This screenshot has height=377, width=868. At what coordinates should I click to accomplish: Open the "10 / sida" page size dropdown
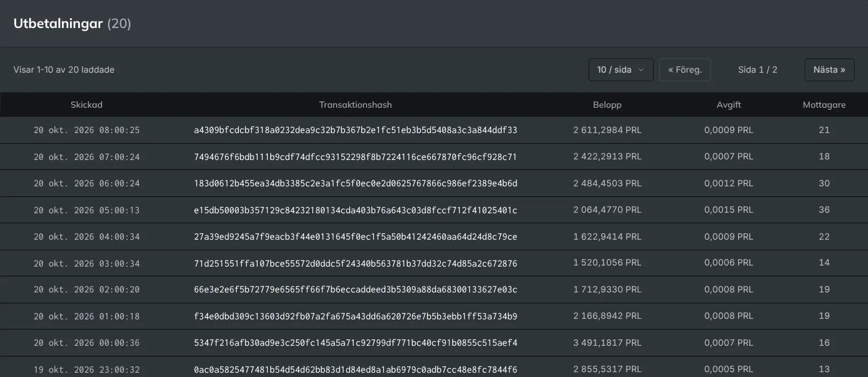point(621,69)
